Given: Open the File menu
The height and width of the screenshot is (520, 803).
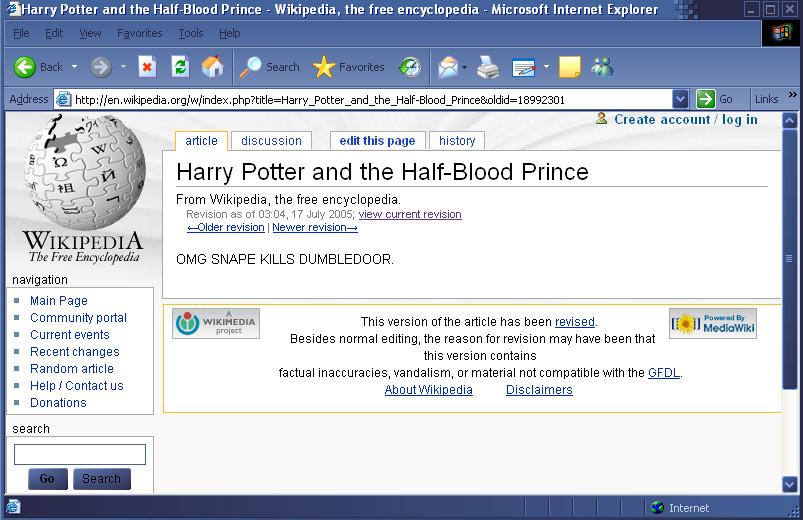Looking at the screenshot, I should click(x=21, y=33).
